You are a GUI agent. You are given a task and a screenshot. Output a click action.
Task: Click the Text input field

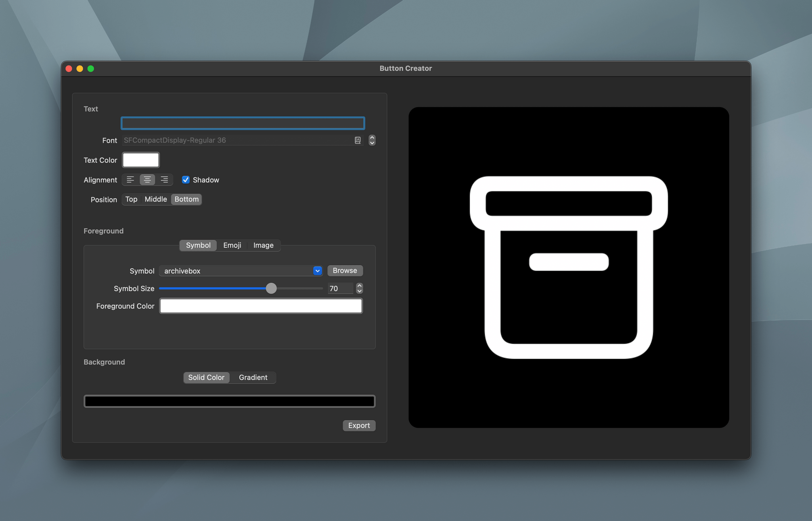[x=243, y=123]
